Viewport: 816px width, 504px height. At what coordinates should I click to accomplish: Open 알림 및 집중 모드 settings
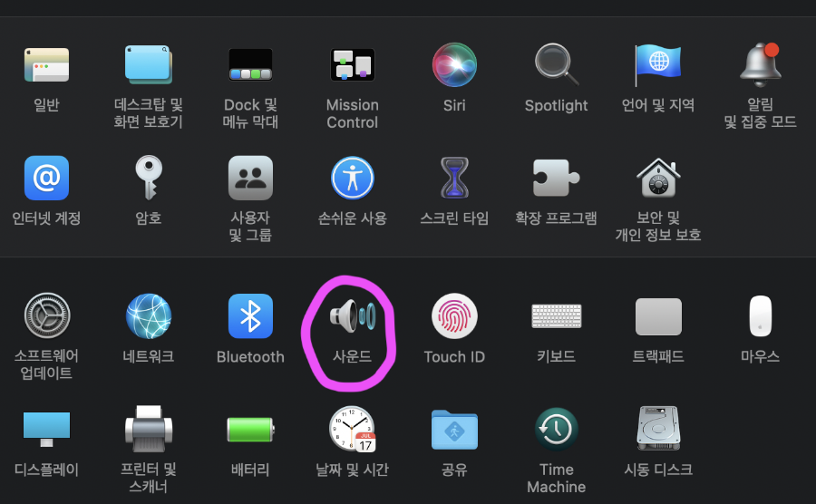pos(760,65)
